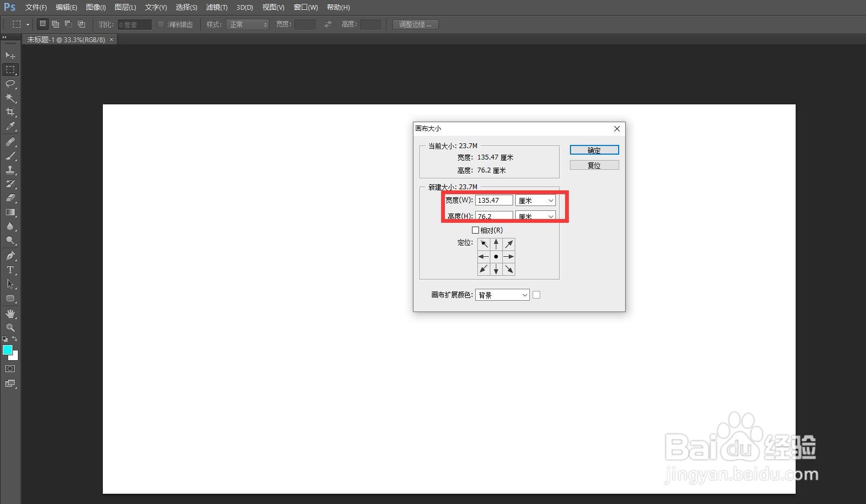Anchor canvas to bottom-center arrow
Image resolution: width=866 pixels, height=504 pixels.
496,269
